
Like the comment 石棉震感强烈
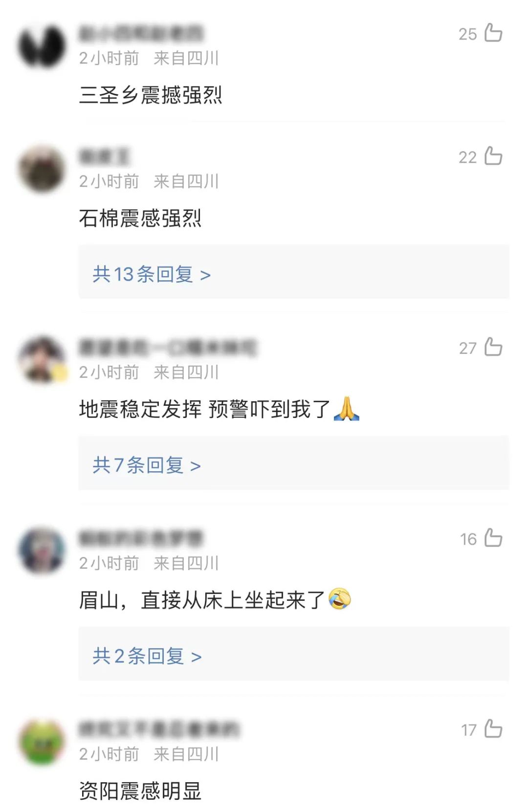[493, 156]
